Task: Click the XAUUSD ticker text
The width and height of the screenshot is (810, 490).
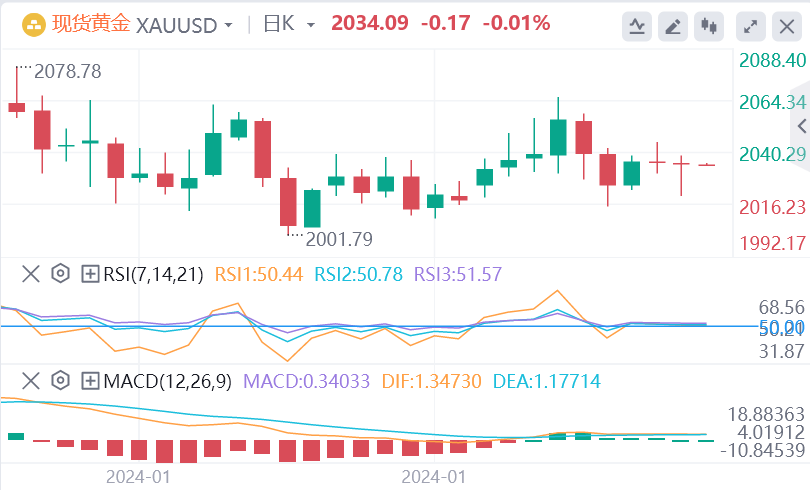Action: click(176, 25)
